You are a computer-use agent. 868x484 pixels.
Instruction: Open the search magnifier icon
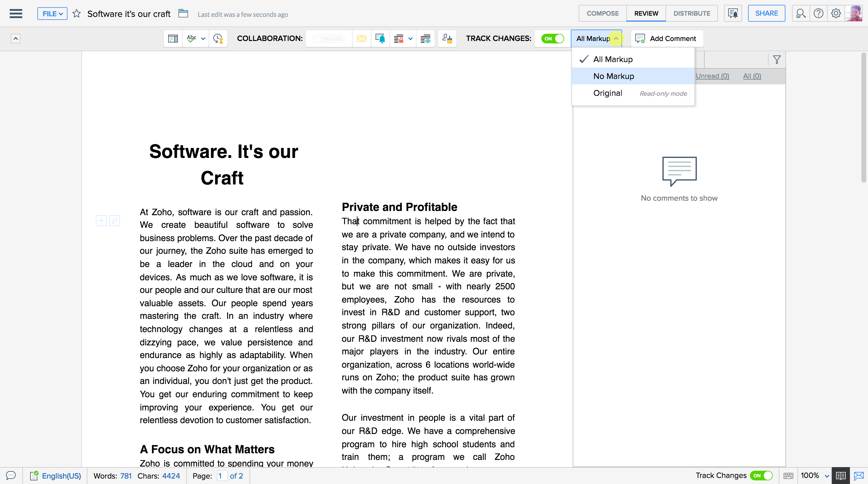[800, 14]
